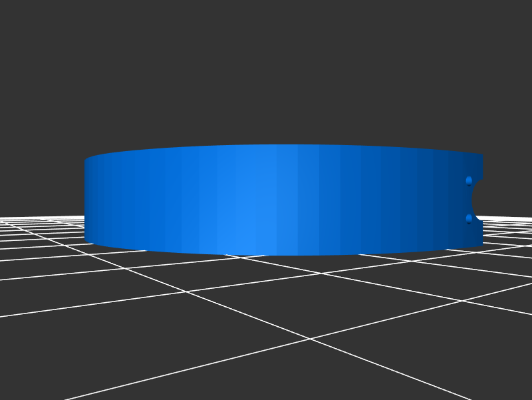Click the lower small bump on ring
Image resolution: width=532 pixels, height=400 pixels.
click(x=469, y=218)
